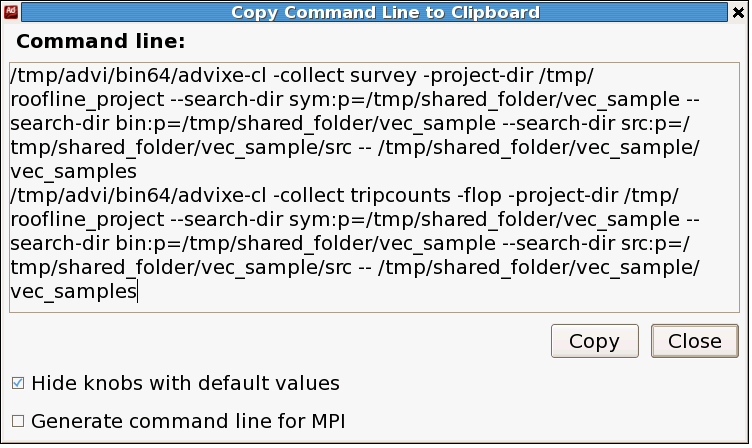Click the 'Copy Command Line to Clipboard' title bar
This screenshot has height=448, width=752.
coord(374,12)
